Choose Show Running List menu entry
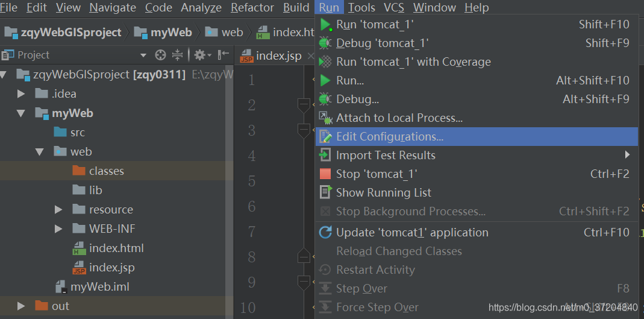Viewport: 644px width, 319px height. coord(477,192)
